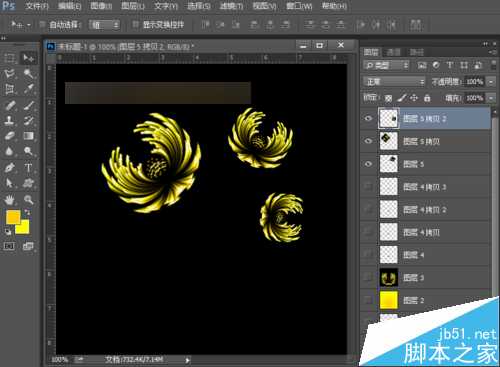500x367 pixels.
Task: Select the Path Selection tool
Action: tap(10, 183)
